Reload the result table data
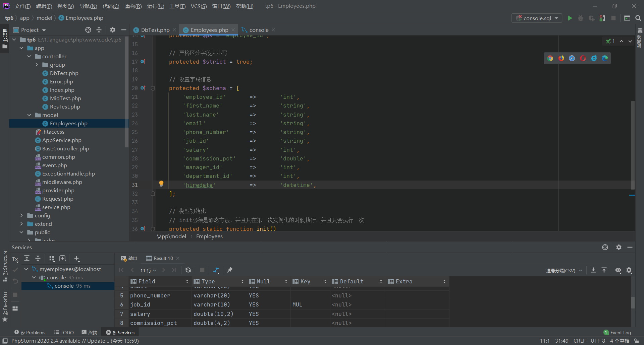 click(x=188, y=270)
